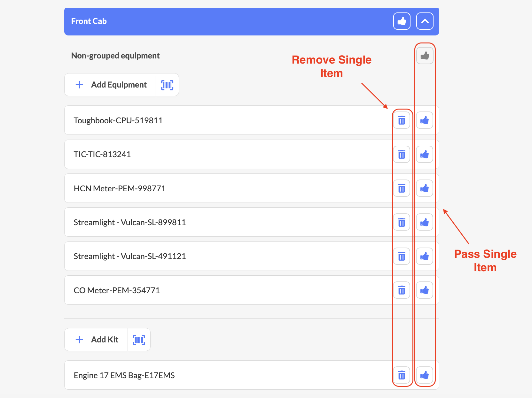Screen dimensions: 532x398
Task: Click the Non-grouped equipment label
Action: click(115, 56)
